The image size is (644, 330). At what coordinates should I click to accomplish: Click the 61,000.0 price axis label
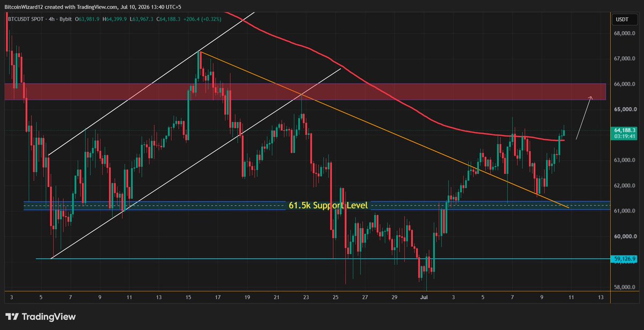(x=625, y=211)
